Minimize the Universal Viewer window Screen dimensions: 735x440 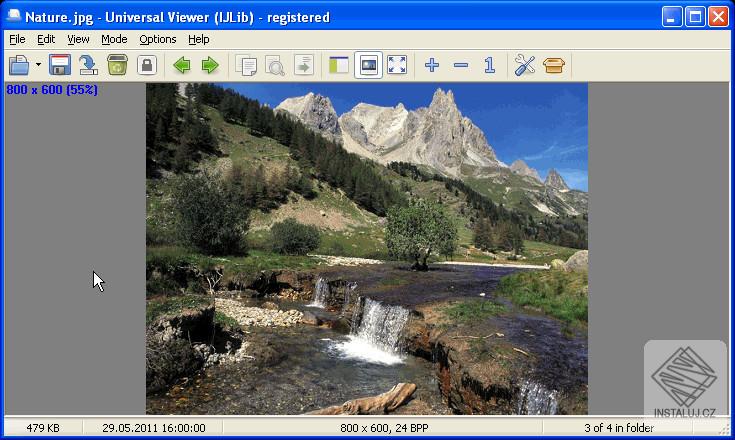[x=672, y=17]
